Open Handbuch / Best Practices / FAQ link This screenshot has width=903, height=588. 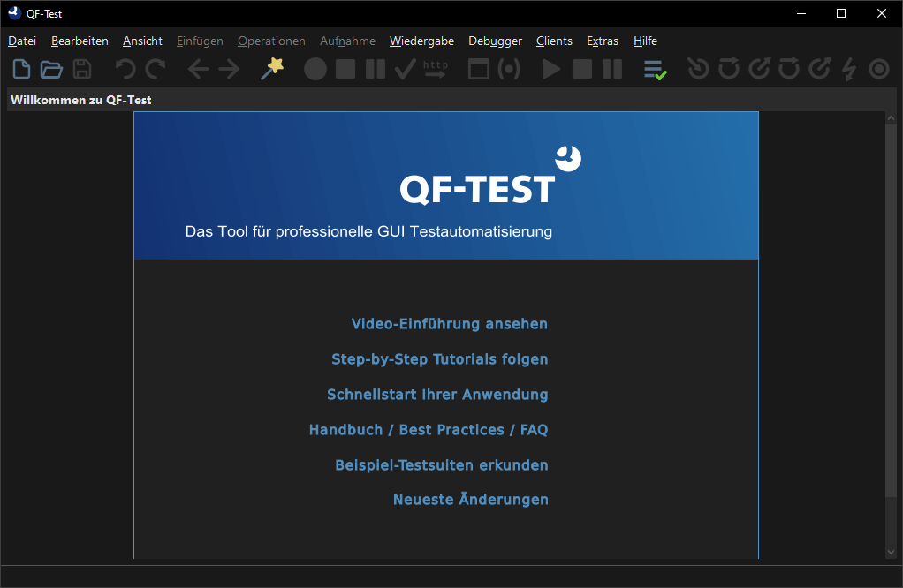(x=429, y=430)
